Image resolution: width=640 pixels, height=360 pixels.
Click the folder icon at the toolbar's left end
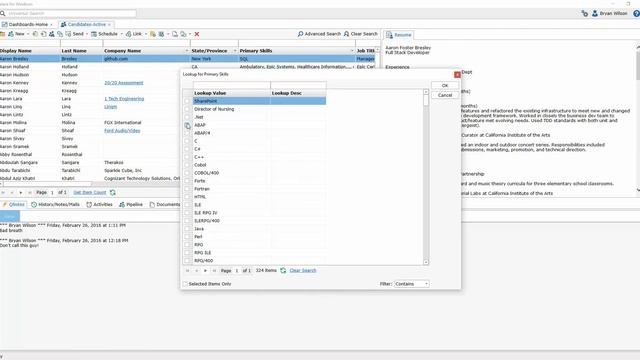[2, 34]
